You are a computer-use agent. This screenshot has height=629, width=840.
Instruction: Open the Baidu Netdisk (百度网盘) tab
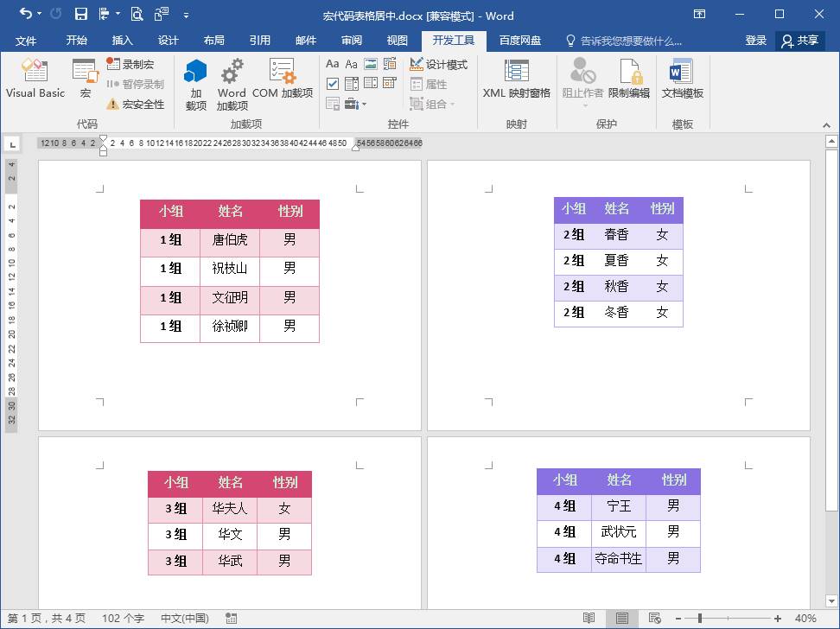[519, 41]
